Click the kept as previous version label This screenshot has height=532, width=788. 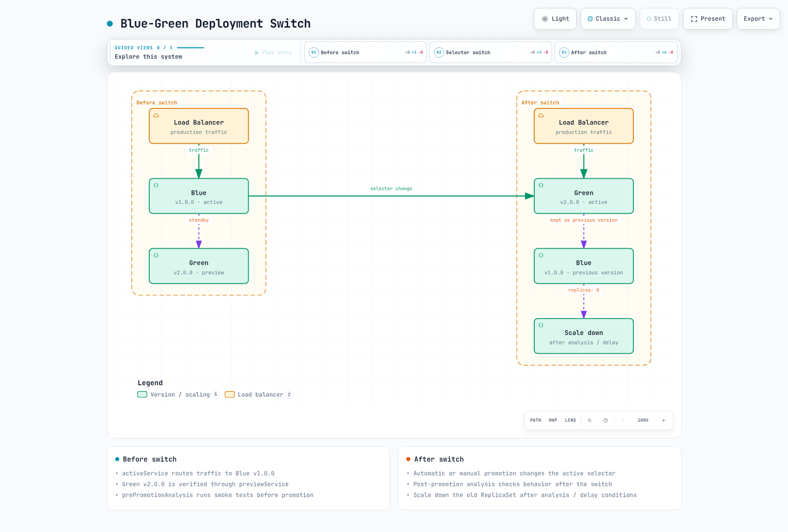(x=584, y=220)
